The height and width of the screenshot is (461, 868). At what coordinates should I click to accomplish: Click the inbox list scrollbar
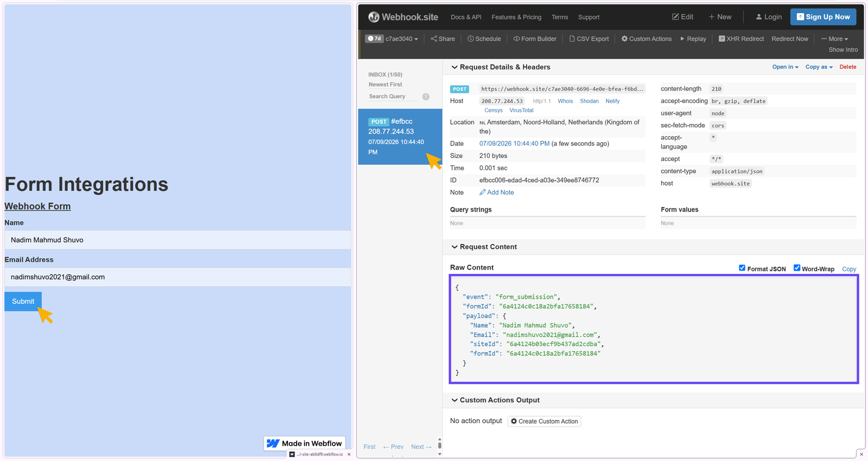point(439,446)
